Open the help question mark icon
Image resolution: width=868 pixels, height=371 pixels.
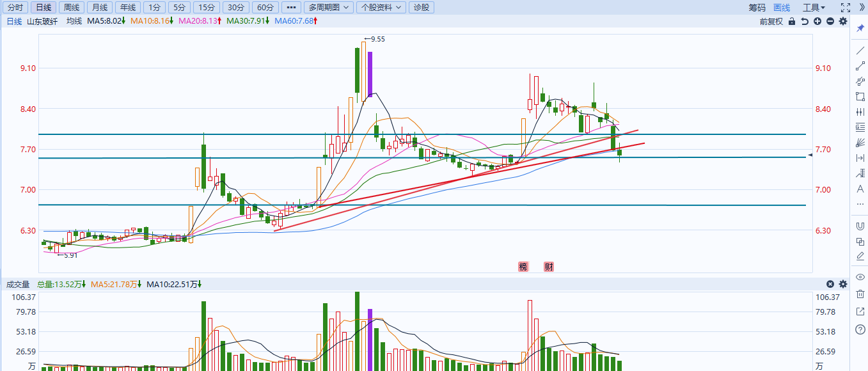(x=860, y=329)
